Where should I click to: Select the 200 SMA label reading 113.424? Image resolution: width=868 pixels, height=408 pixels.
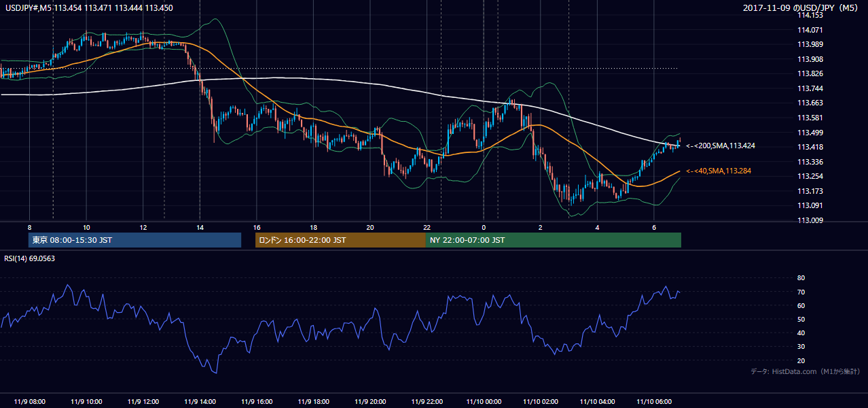(x=721, y=146)
